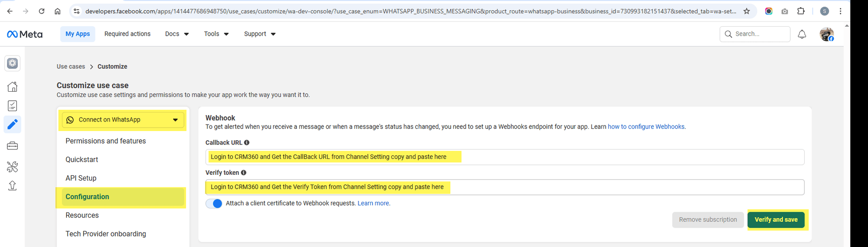This screenshot has width=868, height=247.
Task: Click the Meta logo
Action: pyautogui.click(x=25, y=34)
